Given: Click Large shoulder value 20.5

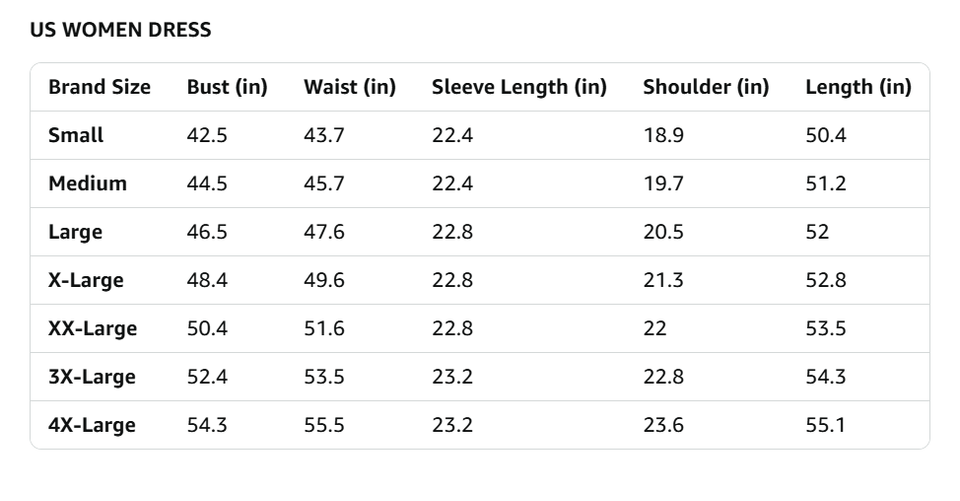Looking at the screenshot, I should click(x=663, y=232).
